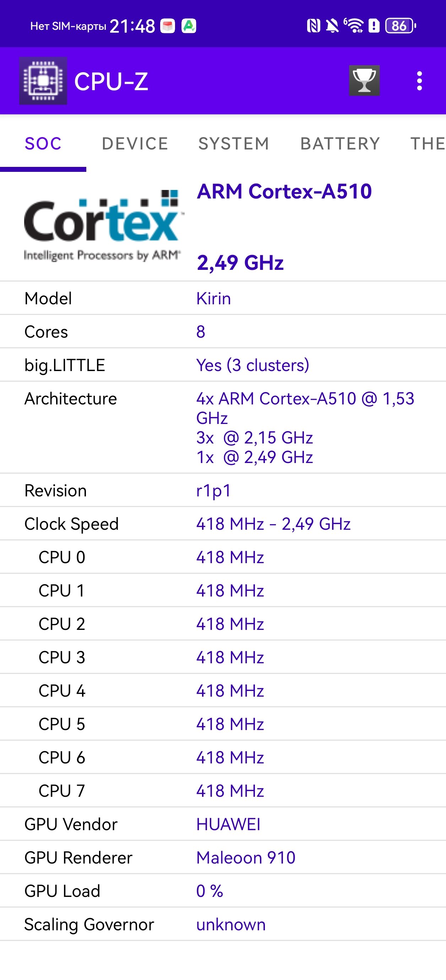Switch to the SYSTEM tab
Viewport: 446px width, 980px height.
(x=234, y=143)
